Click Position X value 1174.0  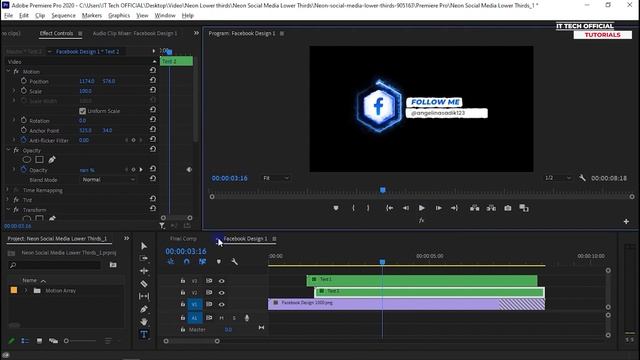pos(87,81)
